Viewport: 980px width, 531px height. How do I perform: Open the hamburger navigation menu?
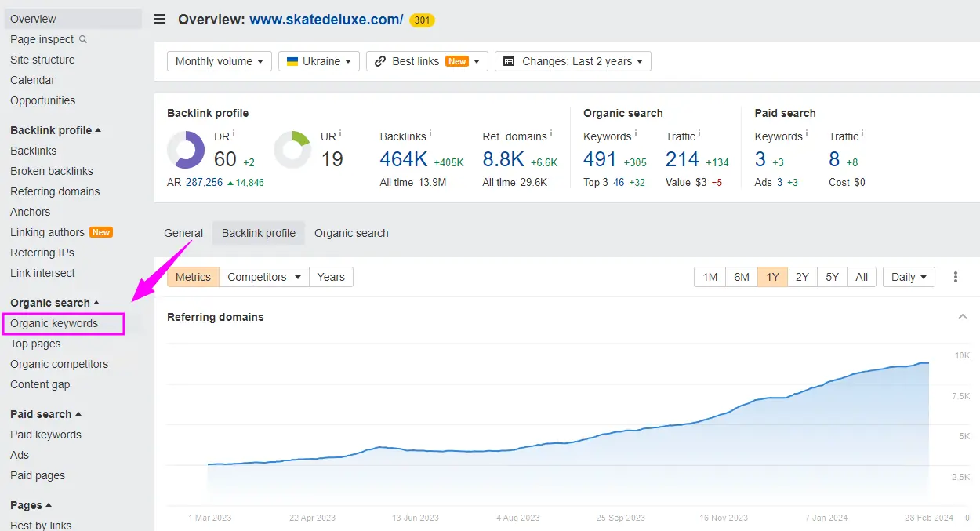[160, 19]
